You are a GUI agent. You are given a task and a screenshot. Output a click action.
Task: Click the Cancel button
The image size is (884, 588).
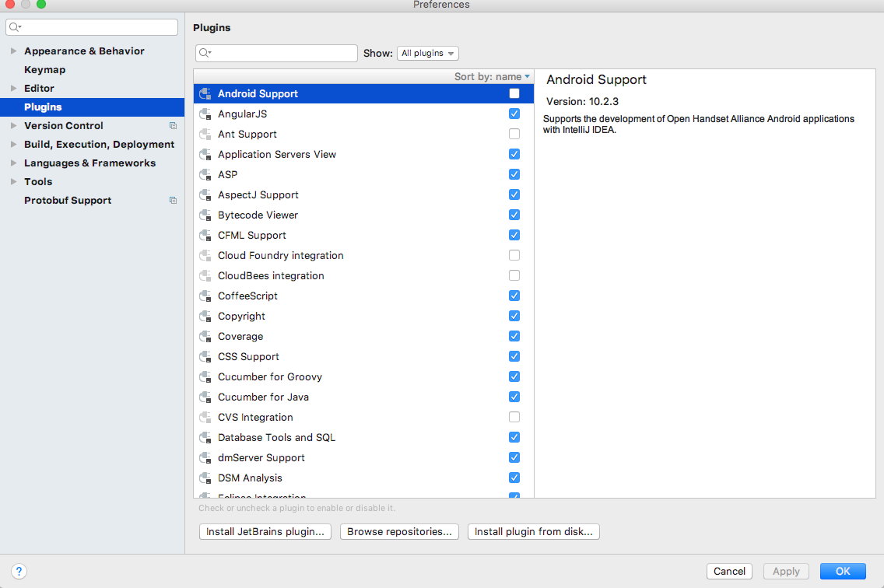pos(729,571)
